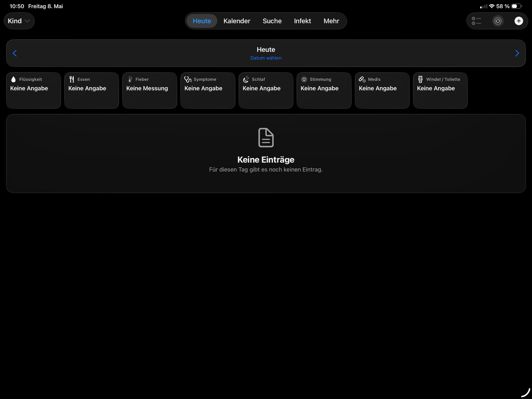
Task: Open the Windel / Toilette Keine Angabe value
Action: pos(436,88)
